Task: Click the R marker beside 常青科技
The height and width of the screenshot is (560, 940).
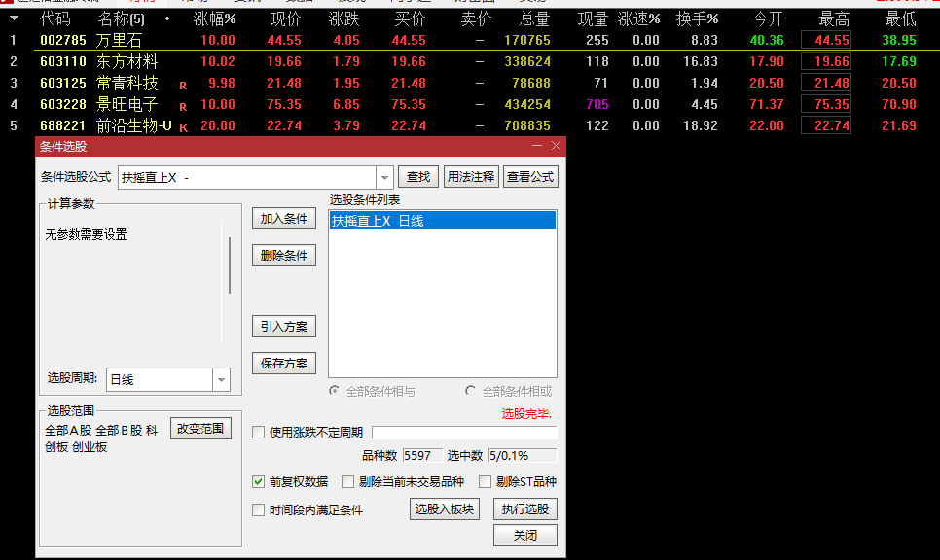Action: pos(183,85)
